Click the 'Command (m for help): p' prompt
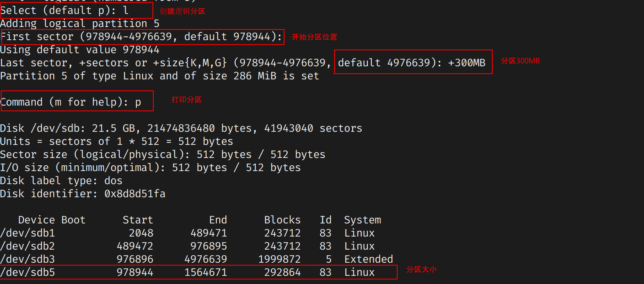The height and width of the screenshot is (284, 644). pyautogui.click(x=71, y=102)
